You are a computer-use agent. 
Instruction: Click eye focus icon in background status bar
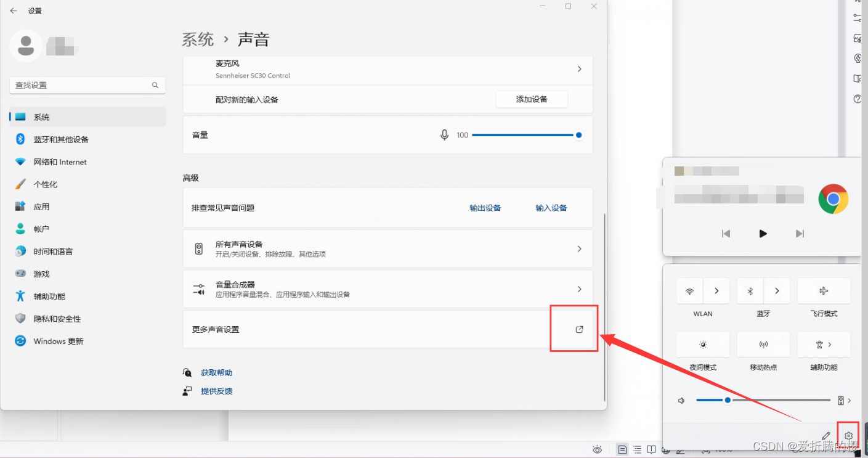[596, 449]
